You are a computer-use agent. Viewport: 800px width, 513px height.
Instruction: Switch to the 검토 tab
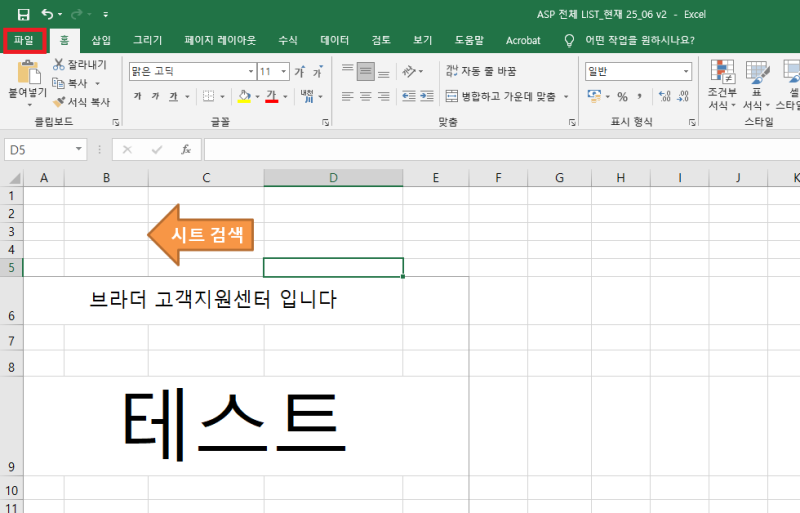(x=381, y=40)
